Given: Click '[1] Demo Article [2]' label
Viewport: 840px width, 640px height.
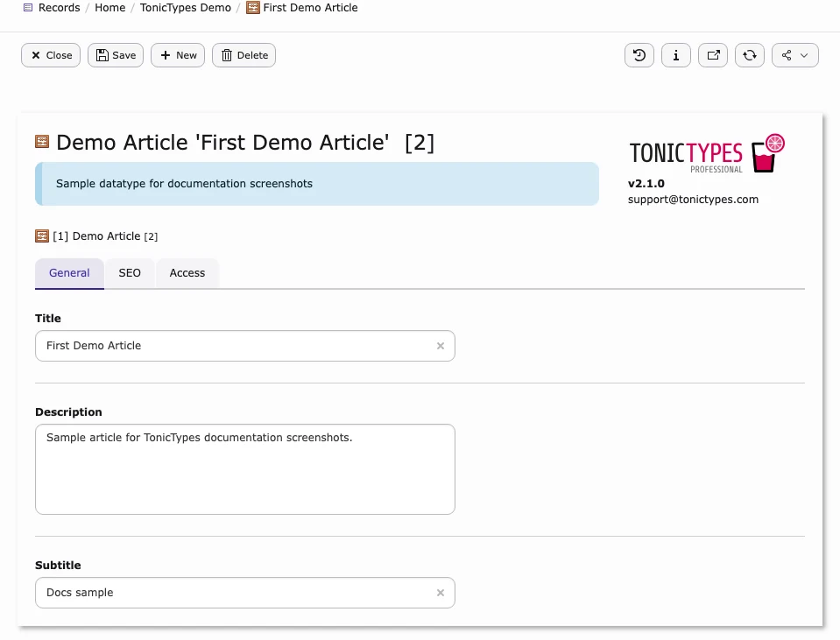Looking at the screenshot, I should point(105,236).
